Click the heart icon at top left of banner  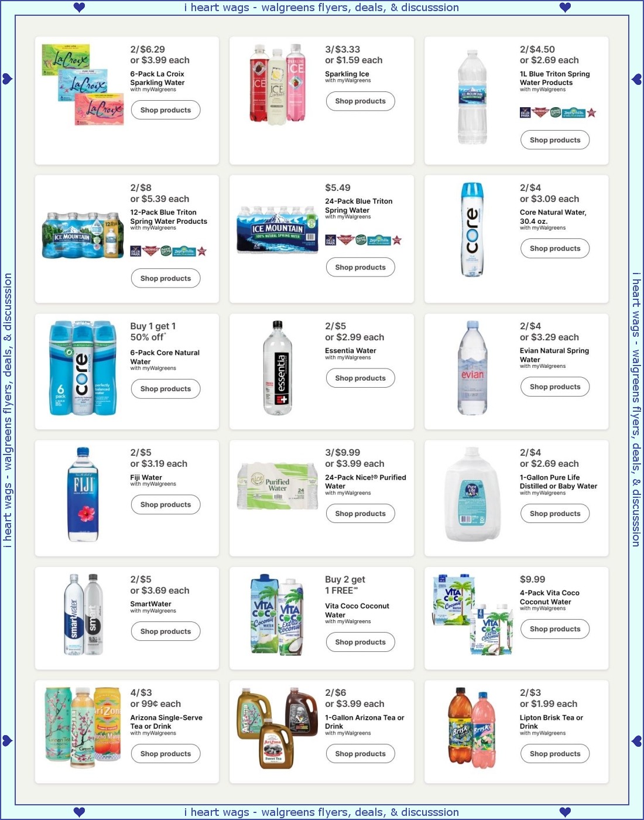click(80, 7)
